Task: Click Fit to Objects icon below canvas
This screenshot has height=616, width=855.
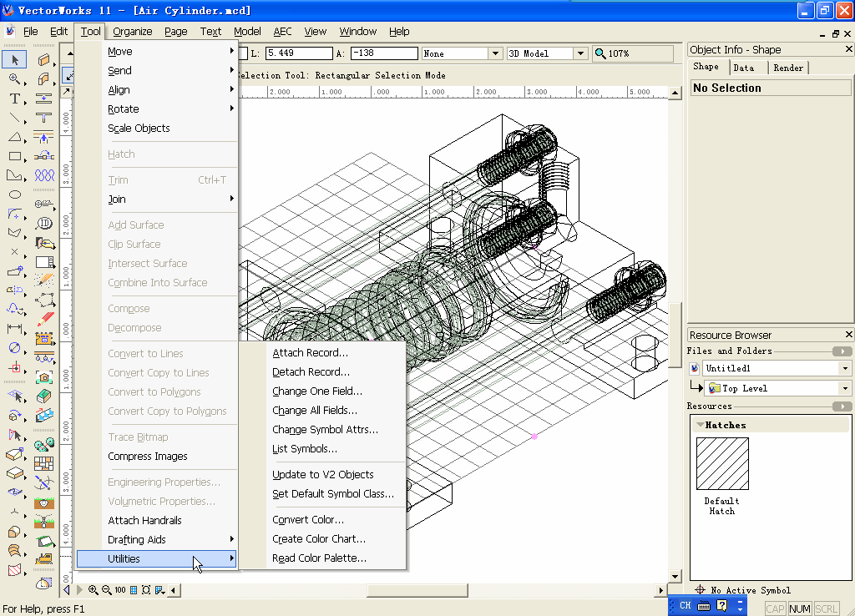Action: 146,590
